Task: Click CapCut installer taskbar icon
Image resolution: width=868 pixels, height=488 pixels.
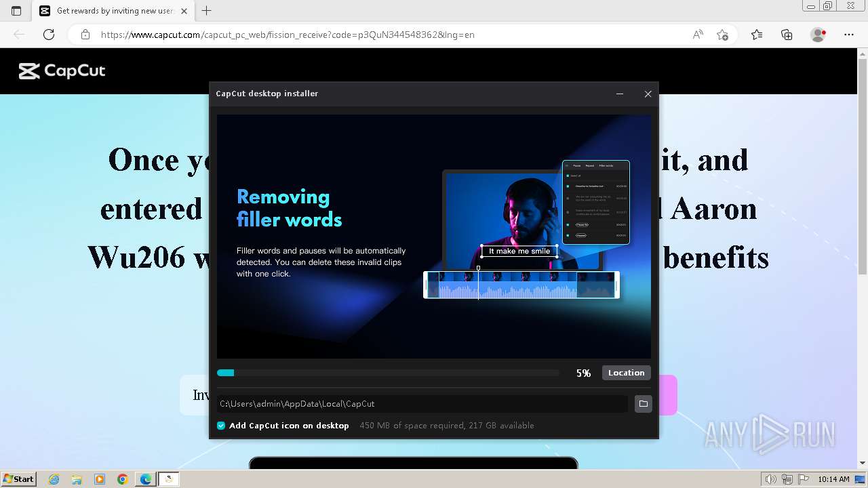Action: [169, 479]
